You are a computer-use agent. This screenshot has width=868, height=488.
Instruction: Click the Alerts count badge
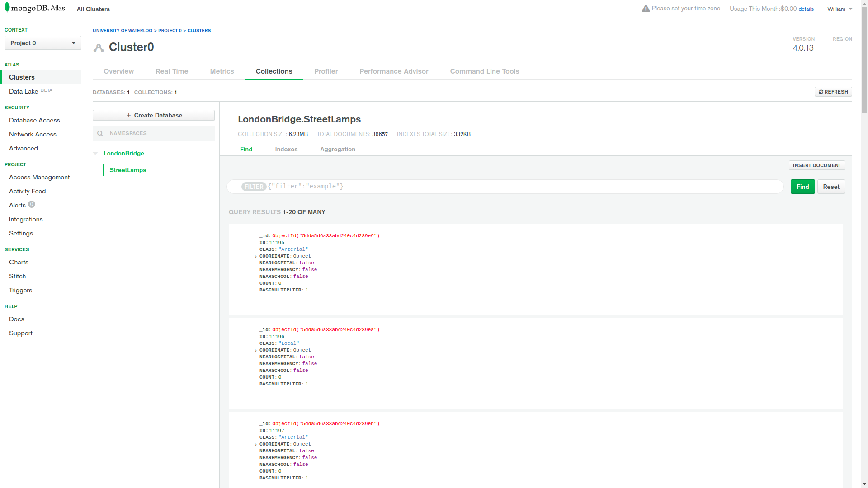[x=32, y=204]
